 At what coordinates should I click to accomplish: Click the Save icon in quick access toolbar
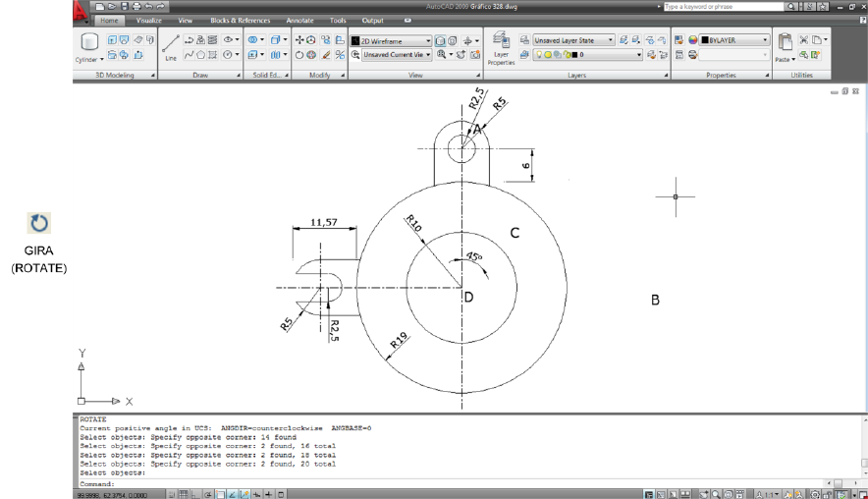click(124, 7)
